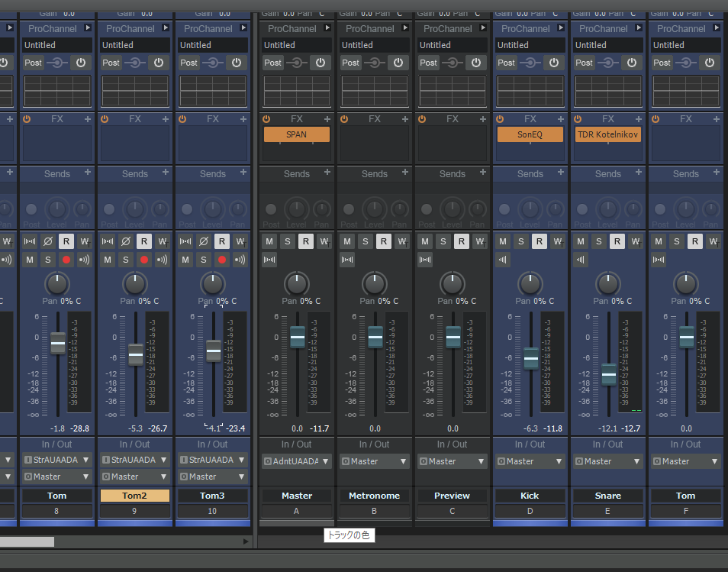Toggle mono/stereo interleave on Kick bus
Viewport: 728px width, 572px height.
503,260
